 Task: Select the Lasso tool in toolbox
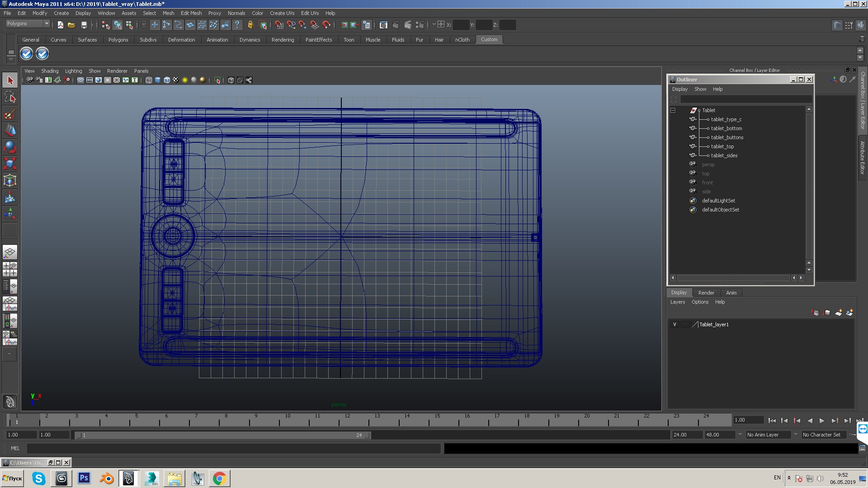10,97
